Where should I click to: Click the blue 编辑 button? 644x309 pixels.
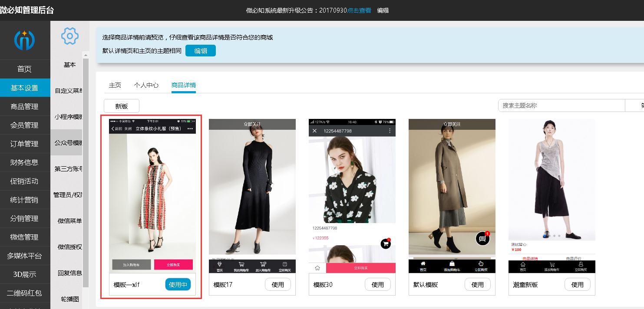tap(200, 51)
